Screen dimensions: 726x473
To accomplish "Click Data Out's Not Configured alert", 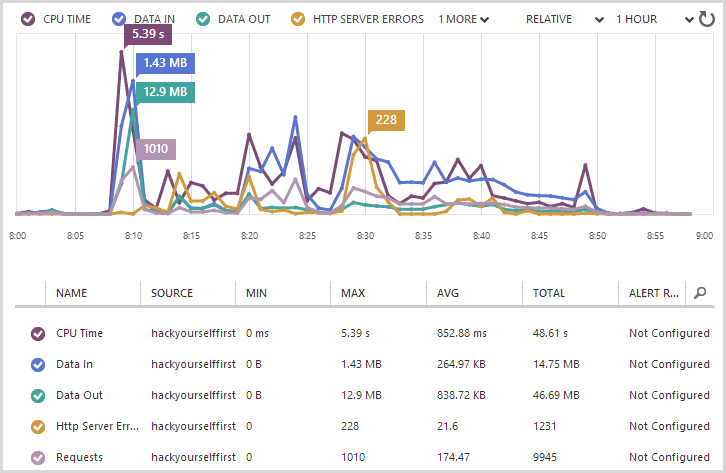I will pos(669,395).
